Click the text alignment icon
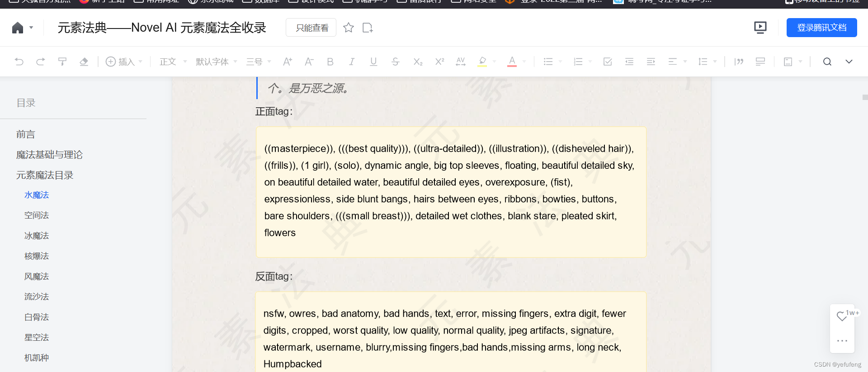This screenshot has height=372, width=868. pyautogui.click(x=673, y=62)
